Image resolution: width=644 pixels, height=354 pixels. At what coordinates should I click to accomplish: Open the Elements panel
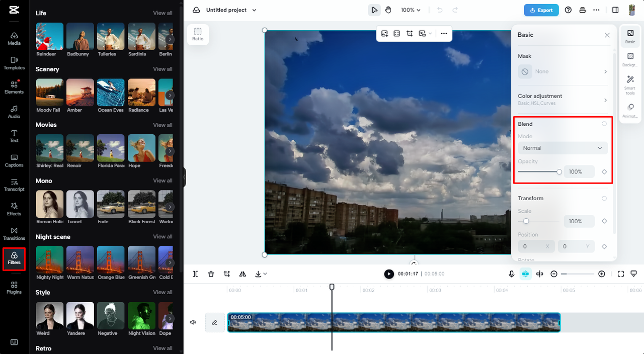click(14, 87)
